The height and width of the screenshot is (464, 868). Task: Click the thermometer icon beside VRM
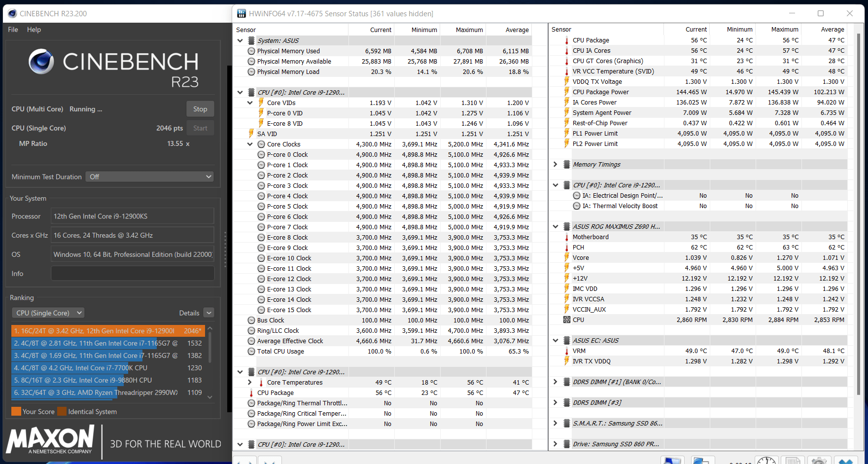pos(567,351)
